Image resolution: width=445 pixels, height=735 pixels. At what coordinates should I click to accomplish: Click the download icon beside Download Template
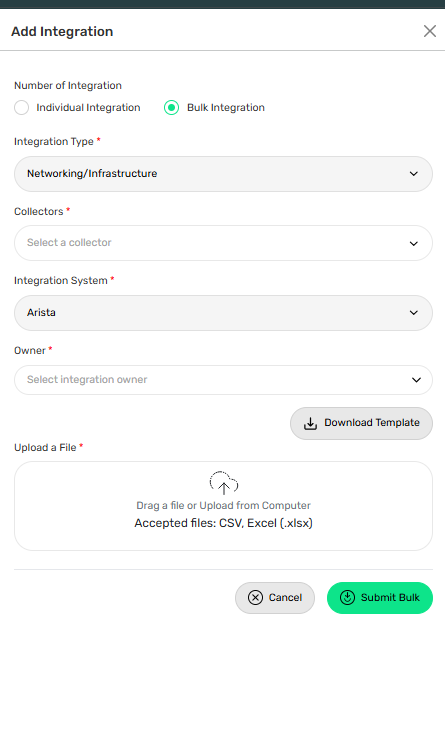pos(310,423)
